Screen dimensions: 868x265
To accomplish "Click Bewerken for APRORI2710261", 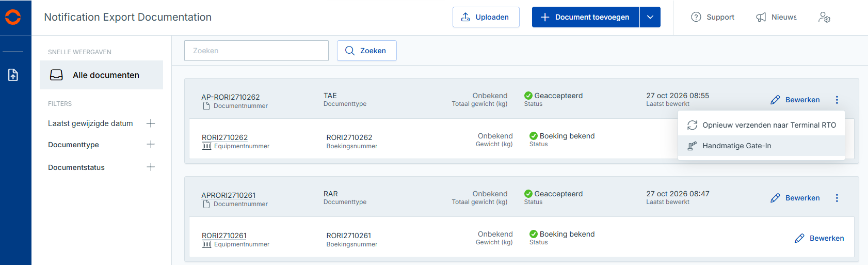I will click(x=795, y=198).
